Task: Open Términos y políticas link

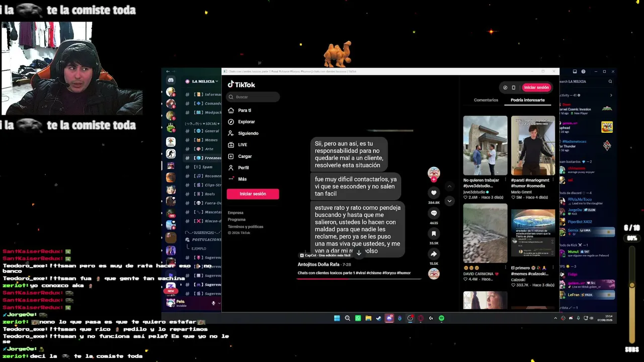Action: [x=246, y=227]
